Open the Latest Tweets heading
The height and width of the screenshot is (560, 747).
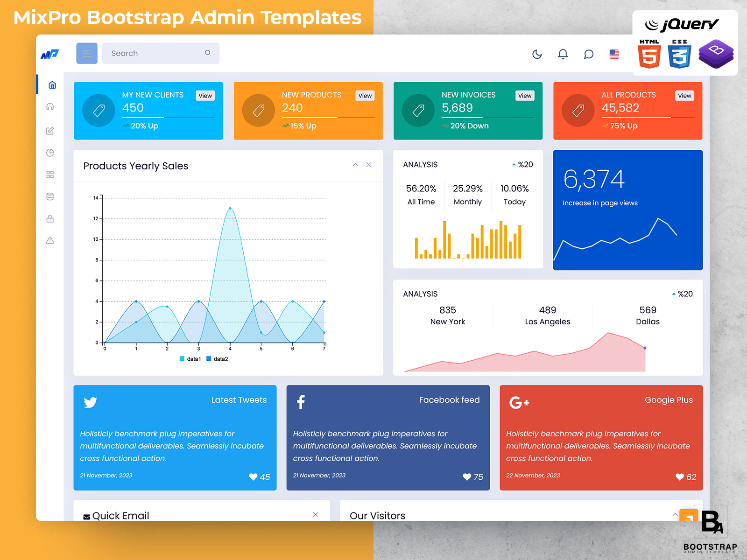click(x=239, y=400)
